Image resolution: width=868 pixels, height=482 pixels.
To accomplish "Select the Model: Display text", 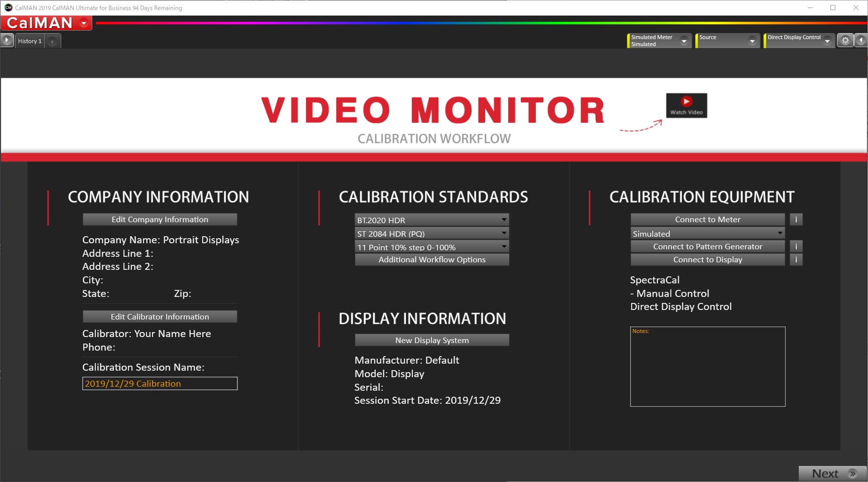I will (389, 374).
